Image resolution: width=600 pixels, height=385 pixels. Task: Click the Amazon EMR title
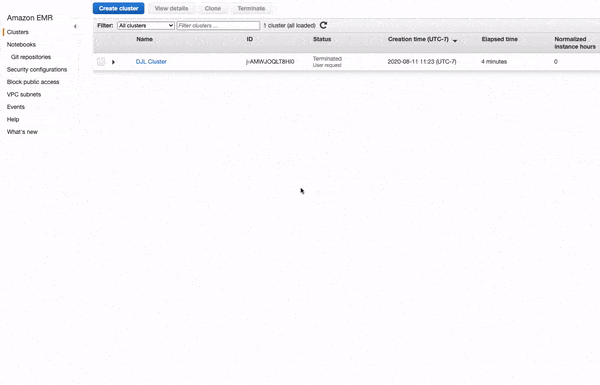[x=30, y=18]
